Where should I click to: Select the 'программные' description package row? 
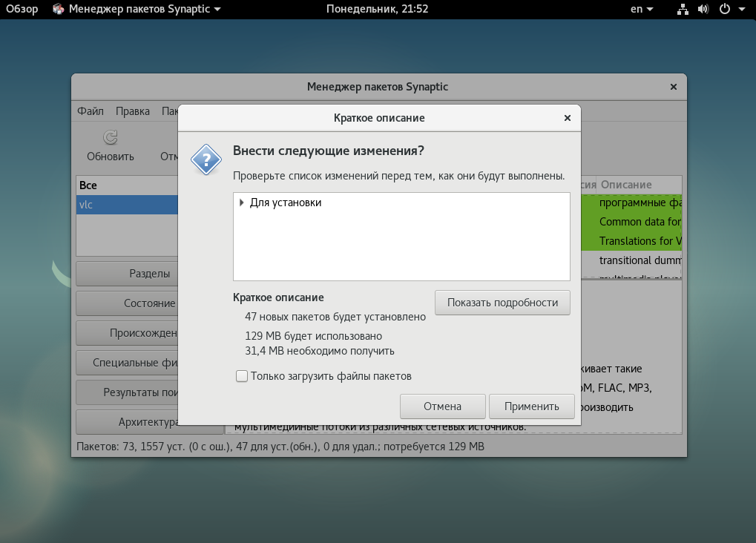(x=631, y=203)
